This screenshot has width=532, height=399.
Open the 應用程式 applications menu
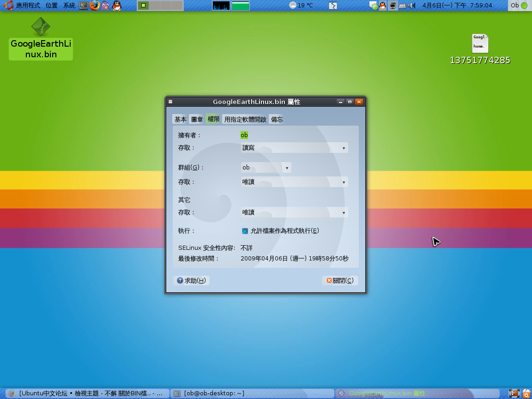click(28, 6)
